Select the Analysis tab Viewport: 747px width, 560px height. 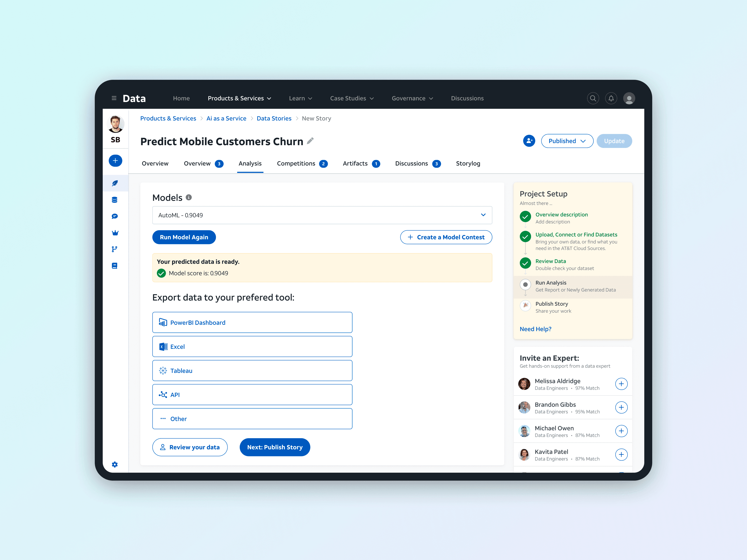(x=250, y=163)
